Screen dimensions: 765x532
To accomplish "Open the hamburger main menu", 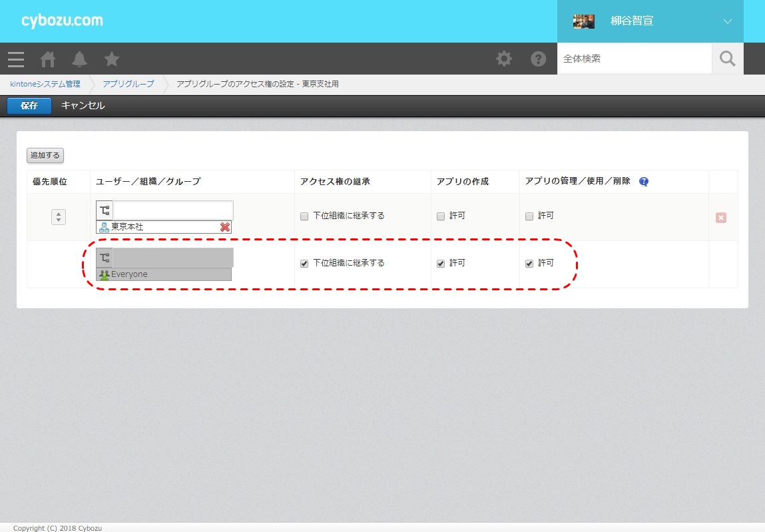I will pyautogui.click(x=15, y=59).
